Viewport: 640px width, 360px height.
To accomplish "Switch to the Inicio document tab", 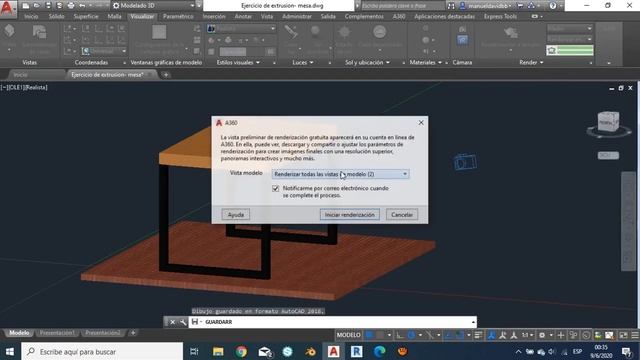I will pyautogui.click(x=20, y=75).
